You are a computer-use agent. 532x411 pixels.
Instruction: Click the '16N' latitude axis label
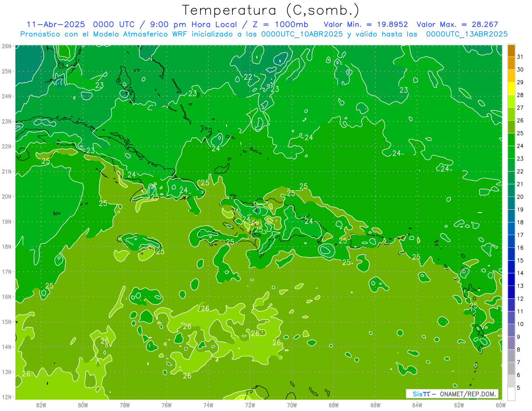click(x=7, y=297)
